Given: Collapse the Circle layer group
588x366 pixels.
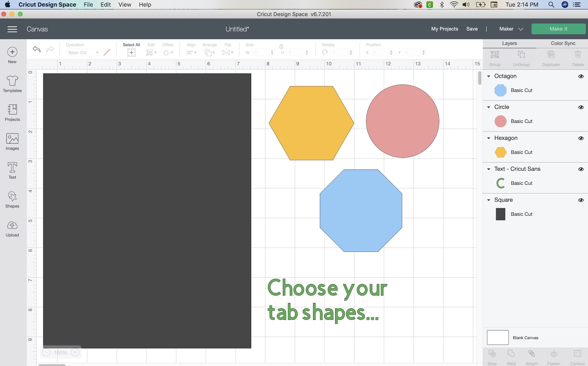Looking at the screenshot, I should [489, 107].
